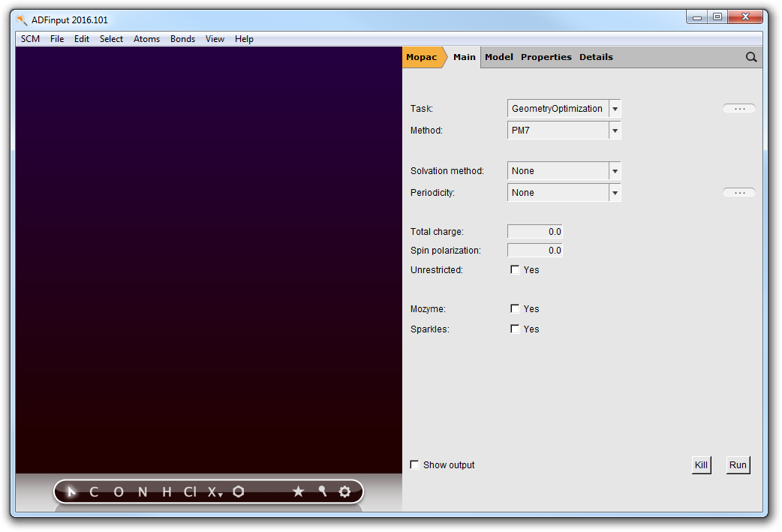The width and height of the screenshot is (782, 532).
Task: Click the Spin polarization input field
Action: (x=535, y=251)
